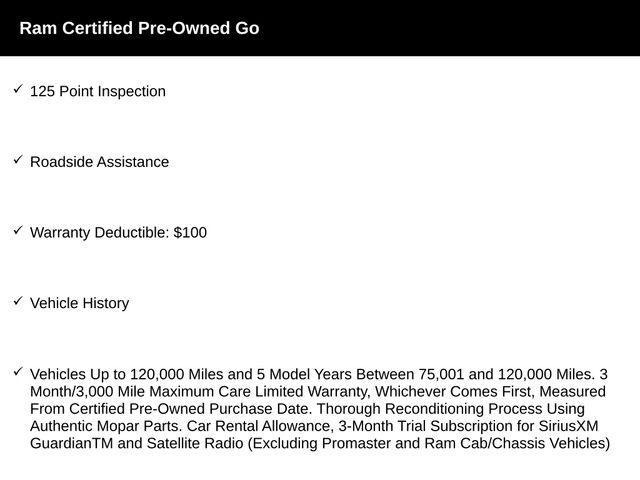Click the checkmark next to Vehicle History
Image resolution: width=640 pixels, height=480 pixels.
point(18,301)
